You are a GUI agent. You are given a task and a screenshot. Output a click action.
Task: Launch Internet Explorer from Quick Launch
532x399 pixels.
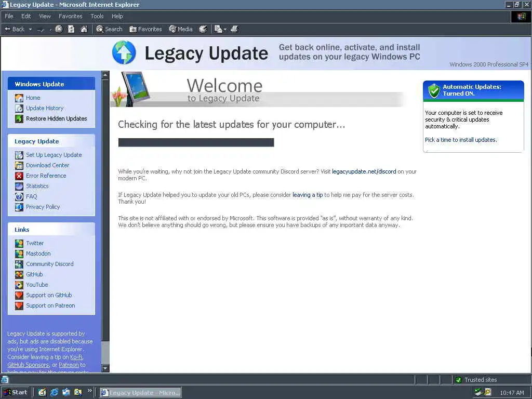pos(54,392)
